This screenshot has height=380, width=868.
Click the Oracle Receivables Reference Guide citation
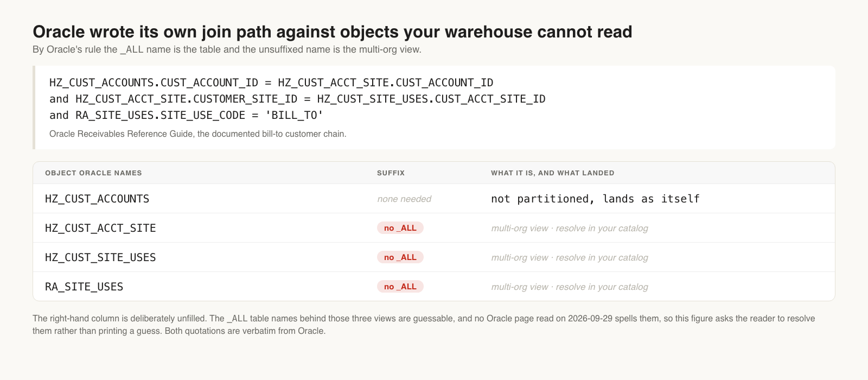(x=197, y=134)
